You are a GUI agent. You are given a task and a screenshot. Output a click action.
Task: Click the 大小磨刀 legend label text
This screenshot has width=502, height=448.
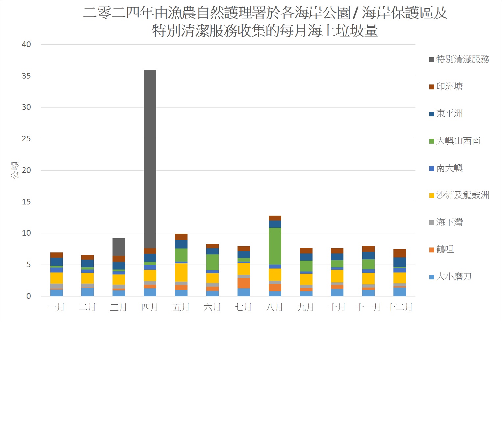point(454,277)
